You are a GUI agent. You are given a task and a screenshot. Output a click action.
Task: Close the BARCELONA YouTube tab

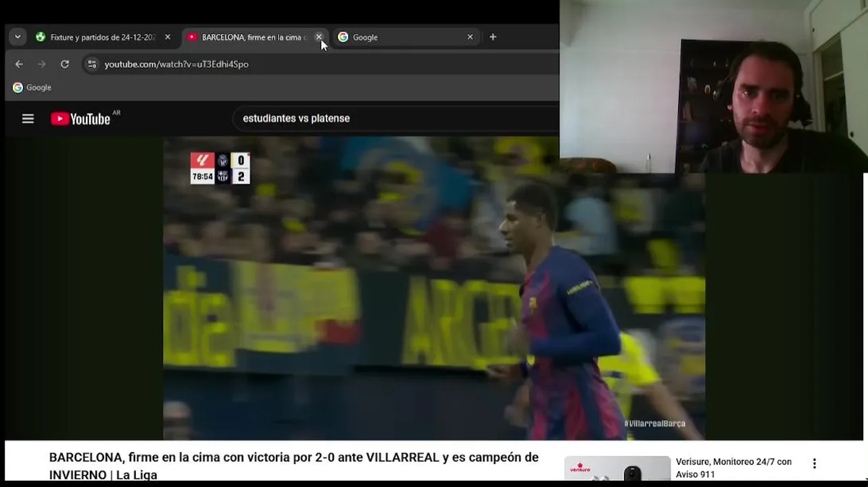319,37
